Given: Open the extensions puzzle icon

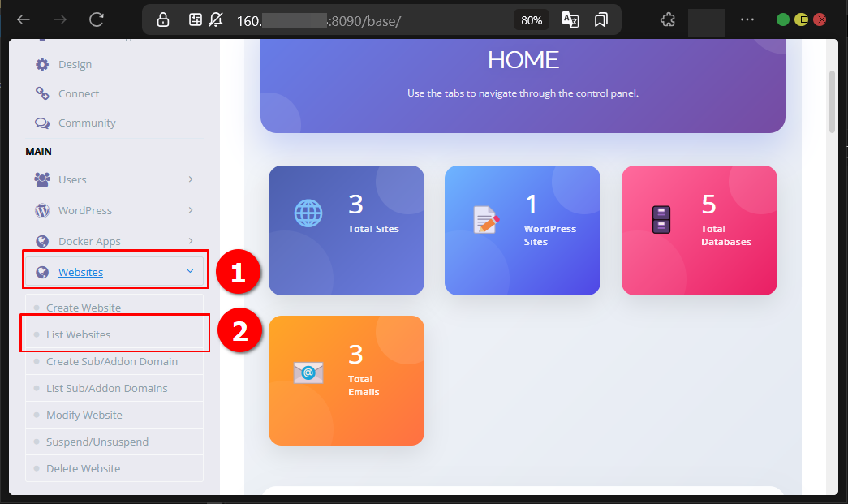Looking at the screenshot, I should 668,20.
